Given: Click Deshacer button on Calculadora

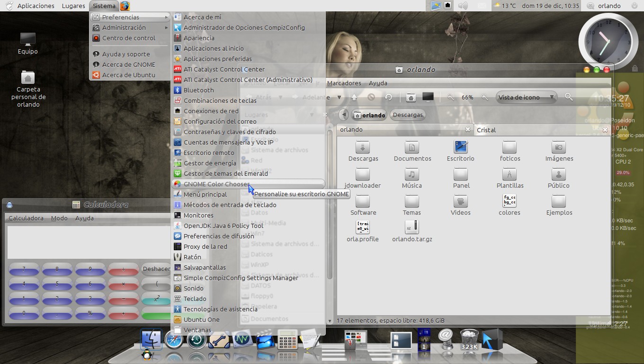Looking at the screenshot, I should point(156,269).
